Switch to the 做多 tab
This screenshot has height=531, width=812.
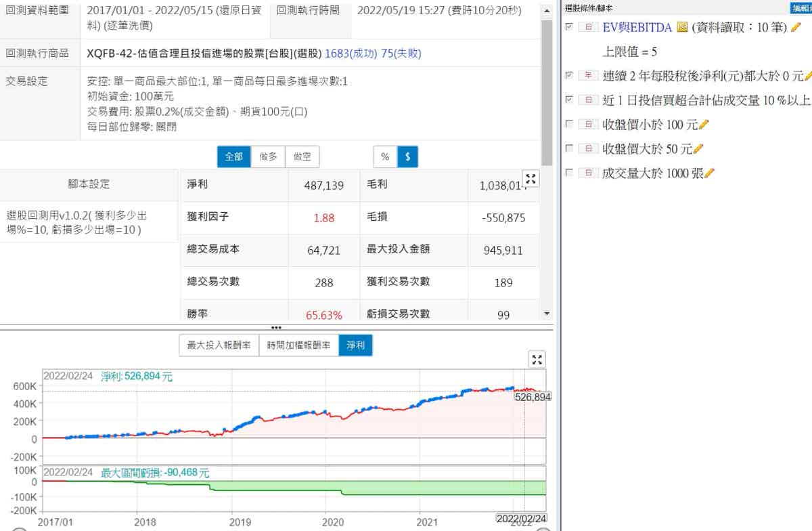(x=268, y=156)
